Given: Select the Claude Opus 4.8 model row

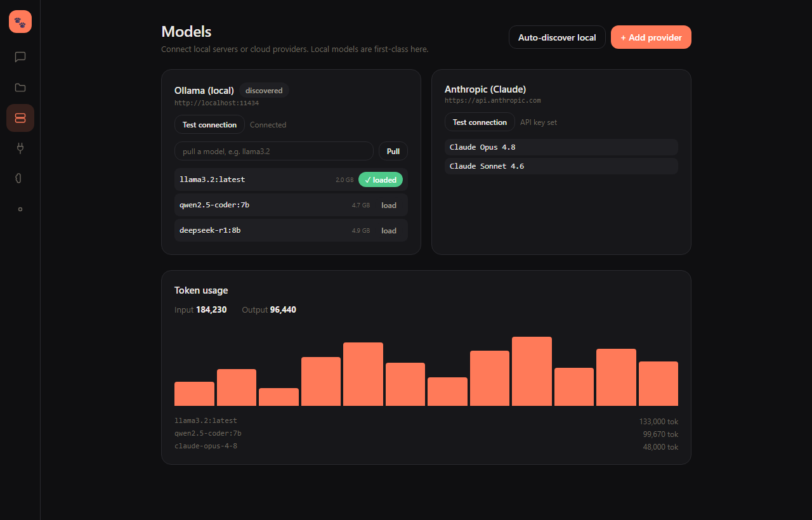Looking at the screenshot, I should (x=561, y=147).
